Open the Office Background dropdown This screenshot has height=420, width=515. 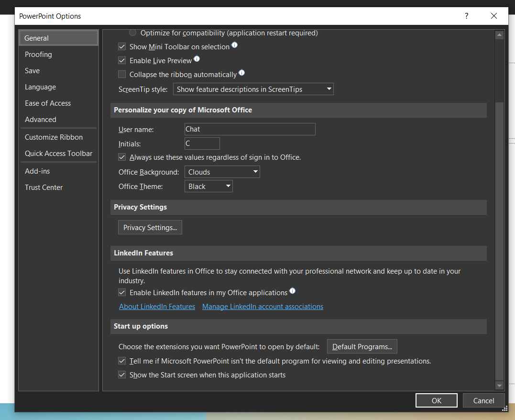click(222, 172)
